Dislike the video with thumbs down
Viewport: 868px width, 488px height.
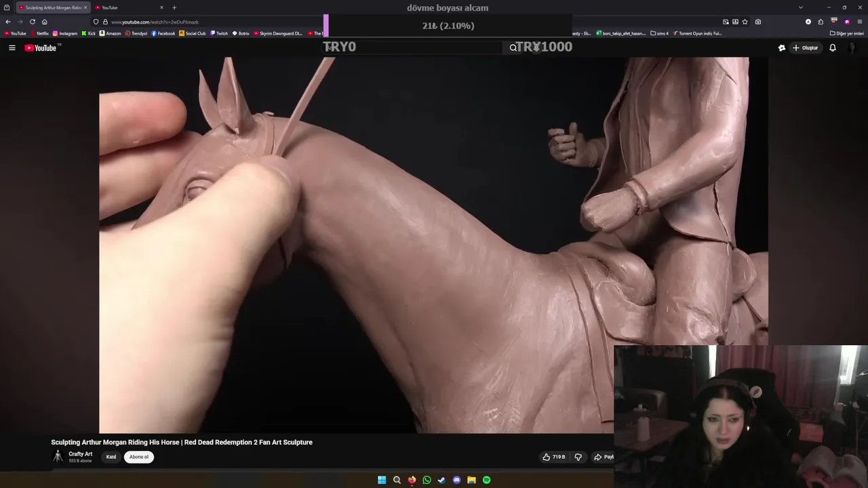pyautogui.click(x=578, y=457)
